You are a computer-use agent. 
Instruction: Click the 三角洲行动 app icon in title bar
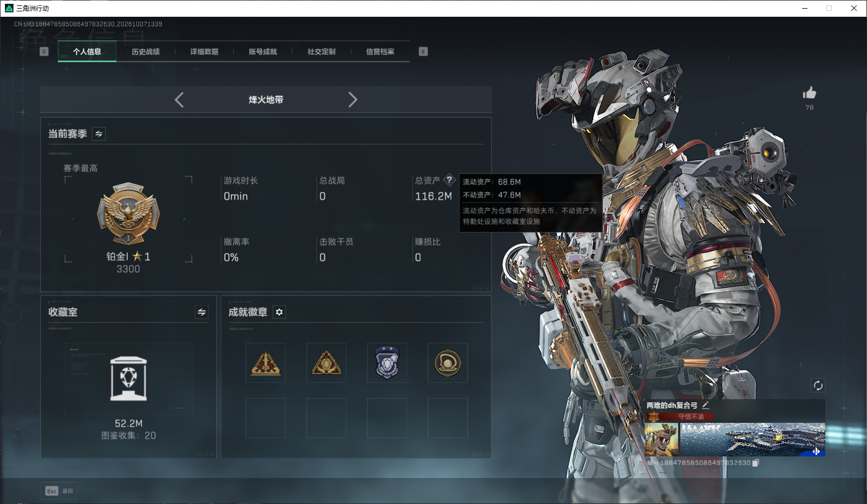pos(9,8)
